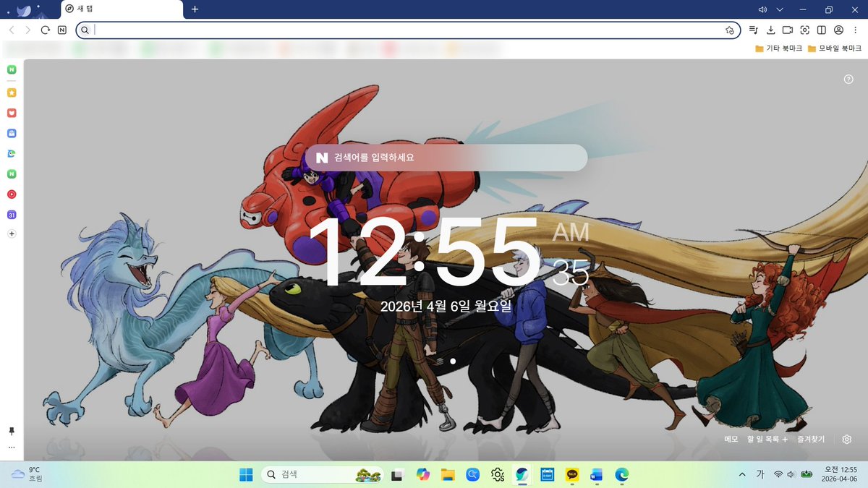
Task: Open KakaoTalk from the taskbar
Action: (x=572, y=474)
